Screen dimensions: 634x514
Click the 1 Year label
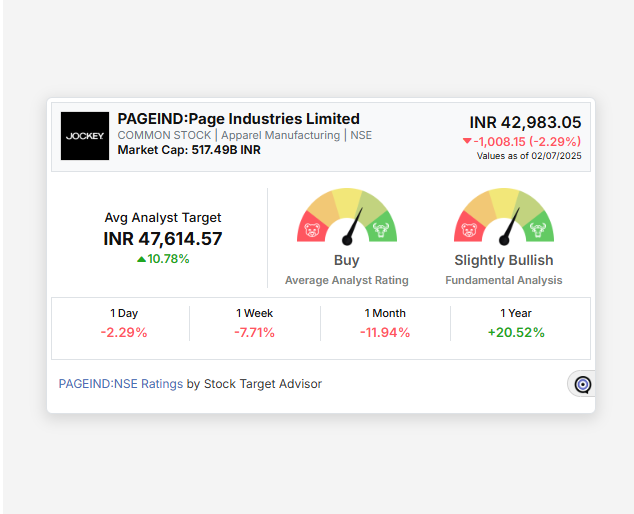pyautogui.click(x=516, y=313)
